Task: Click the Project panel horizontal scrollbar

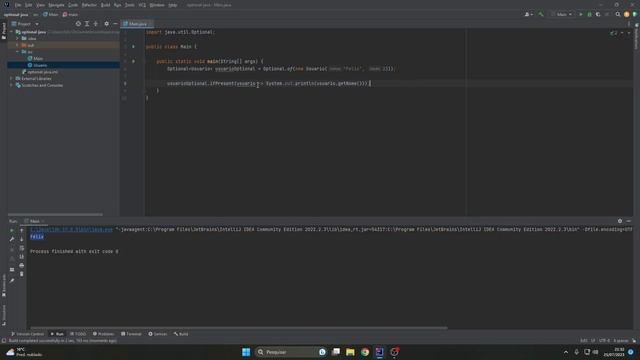Action: (x=55, y=214)
